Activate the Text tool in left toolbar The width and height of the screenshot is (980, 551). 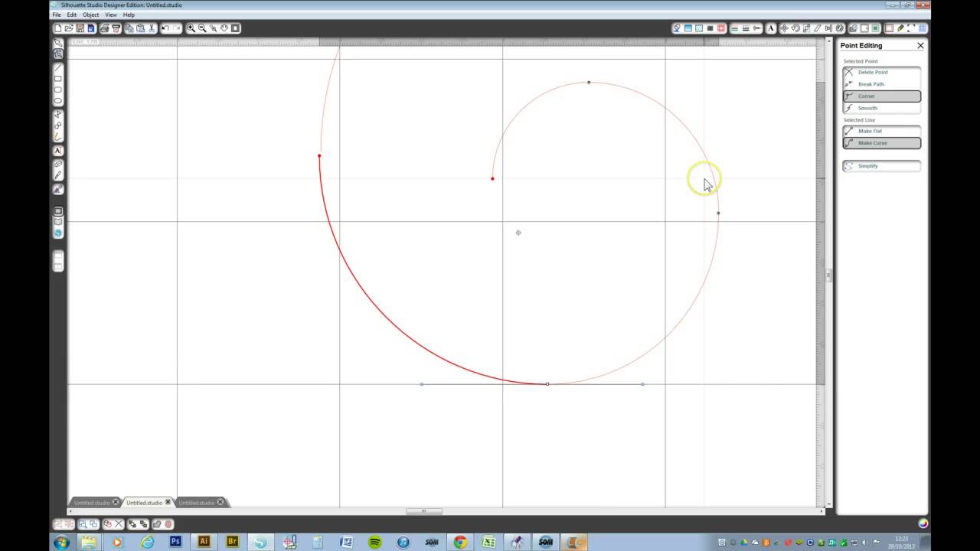(58, 151)
